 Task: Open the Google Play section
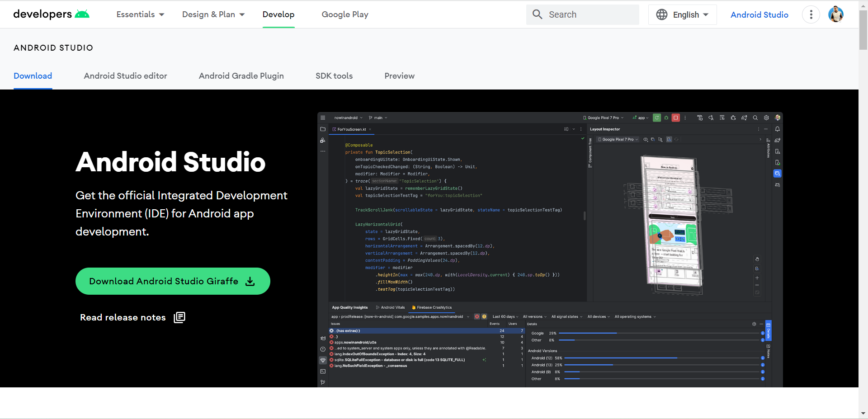click(345, 14)
